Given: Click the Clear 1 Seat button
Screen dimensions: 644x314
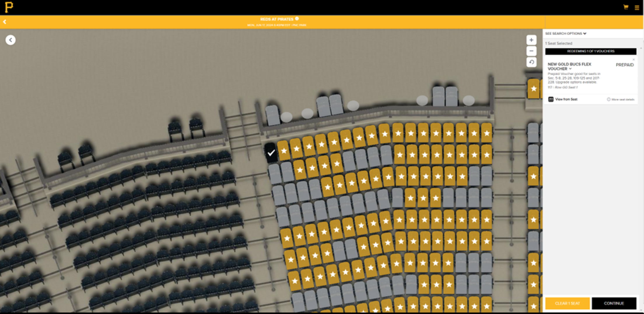Looking at the screenshot, I should click(x=567, y=303).
